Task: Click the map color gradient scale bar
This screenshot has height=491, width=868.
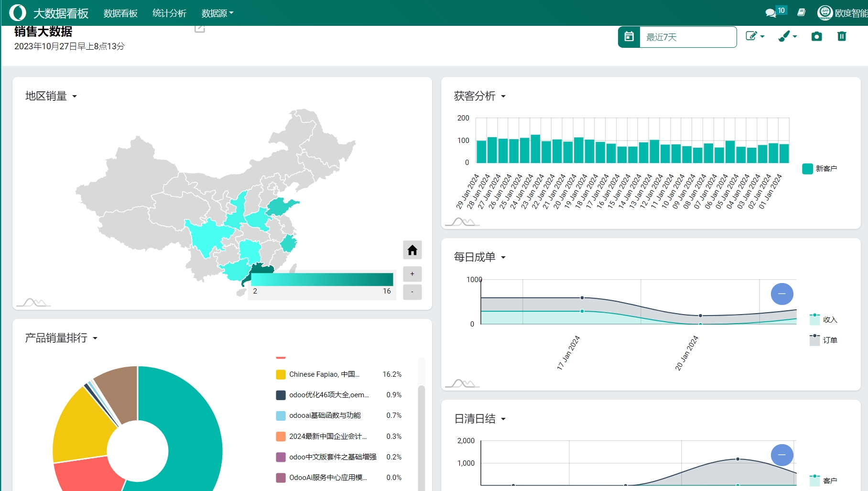Action: coord(322,279)
